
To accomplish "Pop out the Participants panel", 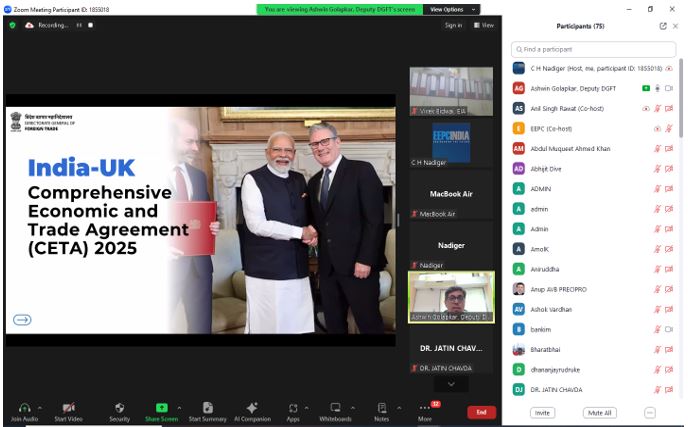I will 663,26.
